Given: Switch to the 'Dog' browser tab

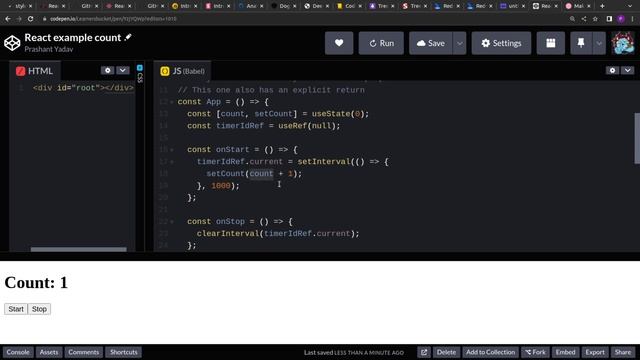Looking at the screenshot, I should (284, 6).
